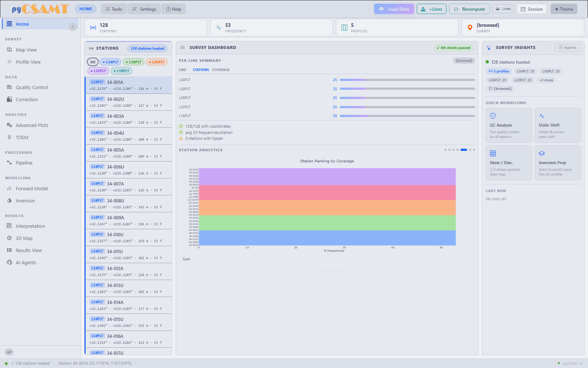
Task: Select station 34-005A in list
Action: (x=129, y=153)
